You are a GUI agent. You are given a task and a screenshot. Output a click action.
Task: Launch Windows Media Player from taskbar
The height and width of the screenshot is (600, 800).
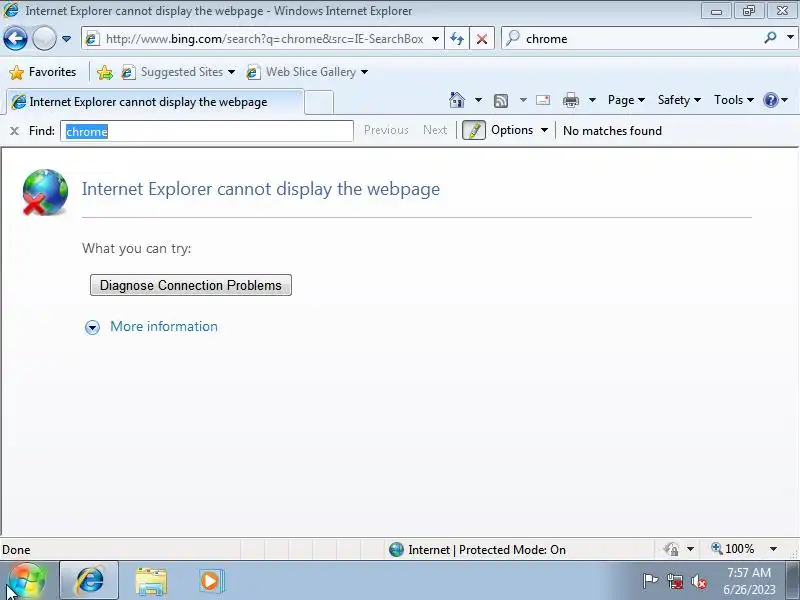tap(210, 581)
